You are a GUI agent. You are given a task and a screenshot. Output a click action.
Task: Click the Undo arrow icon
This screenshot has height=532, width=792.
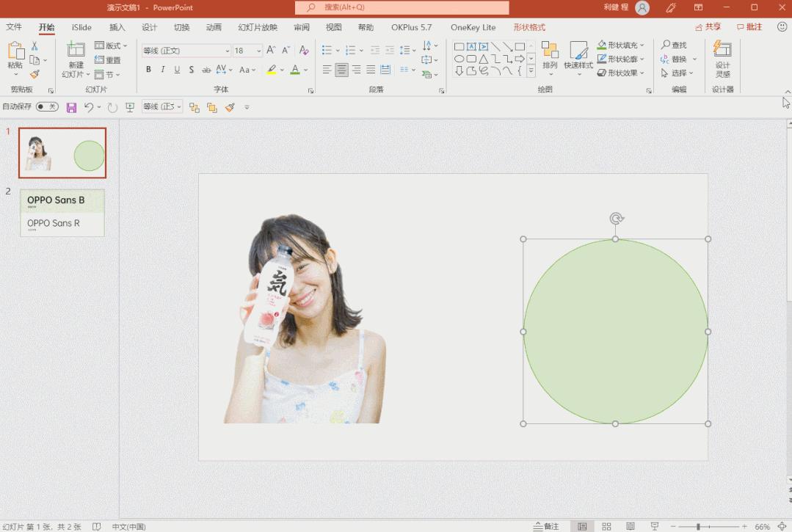(x=87, y=106)
